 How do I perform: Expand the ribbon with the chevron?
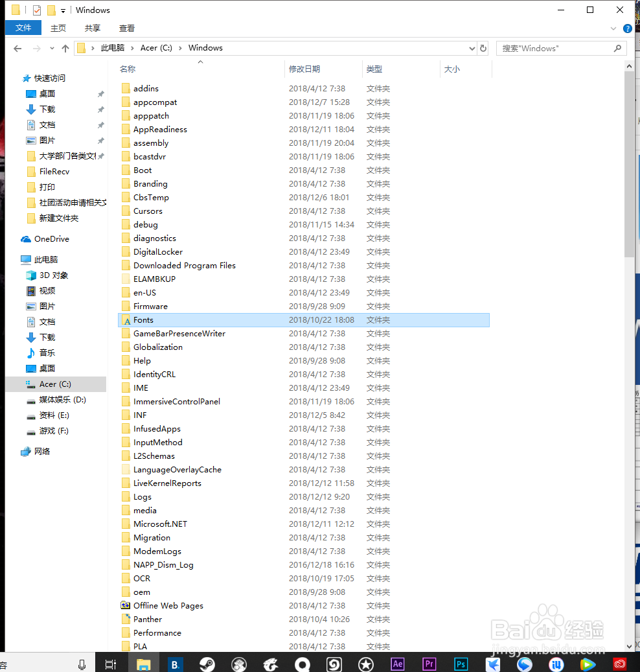613,29
